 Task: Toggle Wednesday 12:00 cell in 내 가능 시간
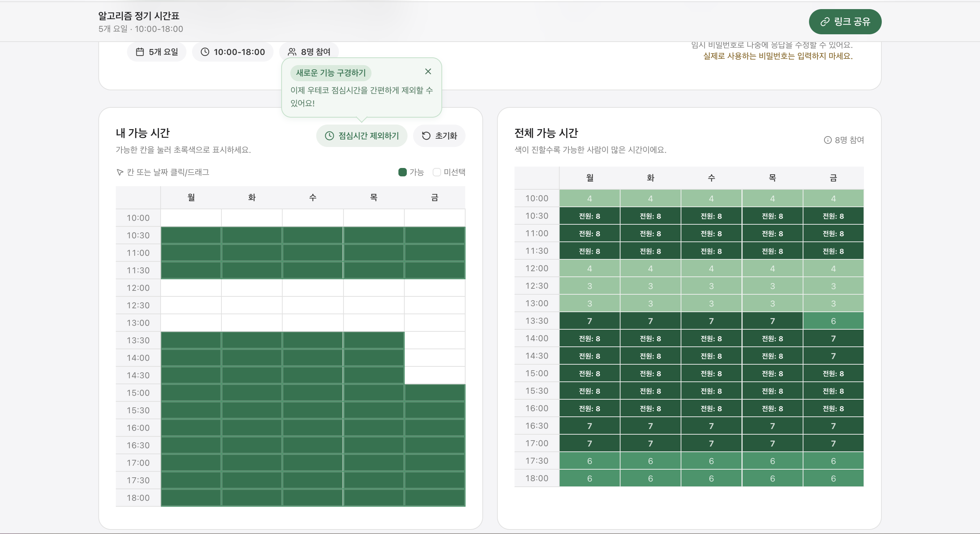[313, 288]
